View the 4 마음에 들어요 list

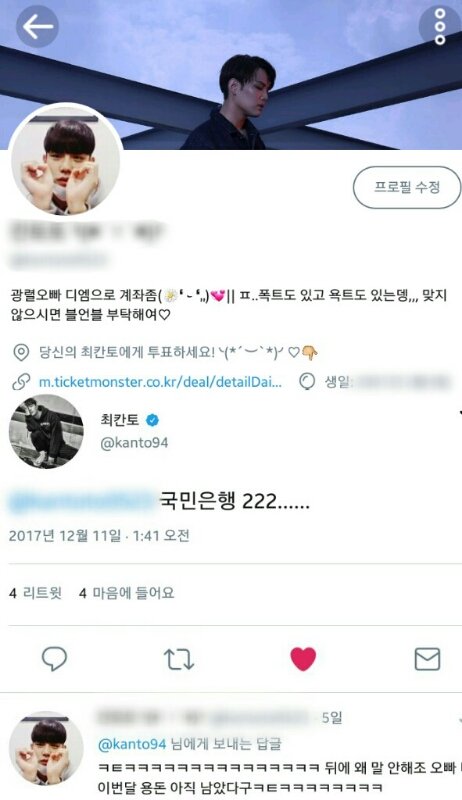click(126, 593)
